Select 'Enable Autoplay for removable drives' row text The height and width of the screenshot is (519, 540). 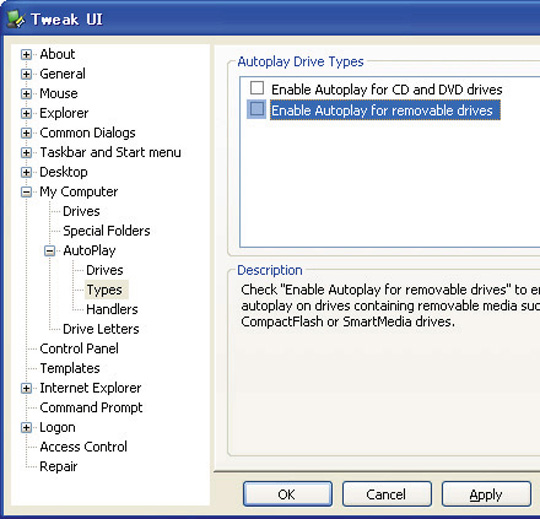point(385,110)
